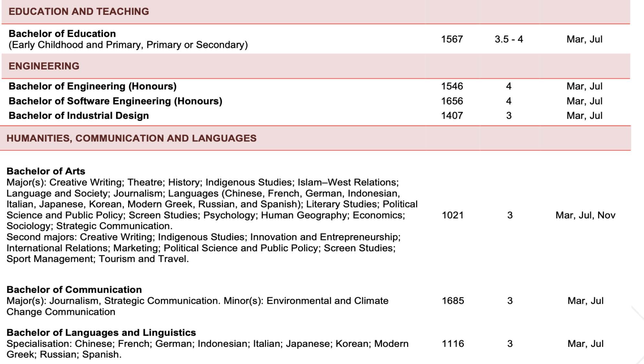Click the Engineering section header
The image size is (644, 364).
click(44, 66)
